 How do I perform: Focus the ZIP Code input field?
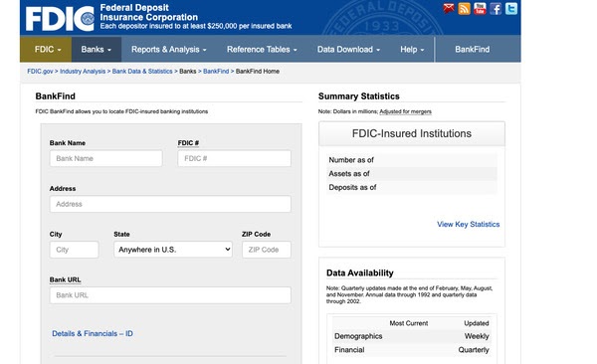point(267,250)
